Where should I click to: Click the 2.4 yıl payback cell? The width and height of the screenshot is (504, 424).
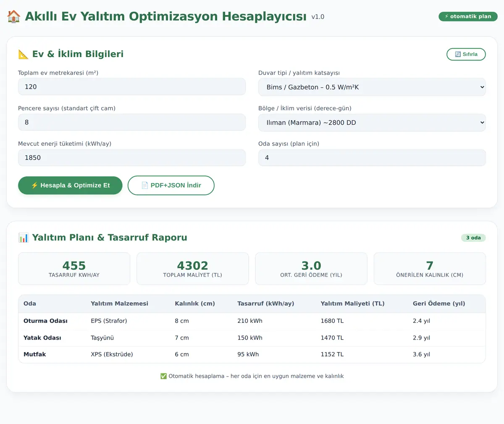click(421, 321)
